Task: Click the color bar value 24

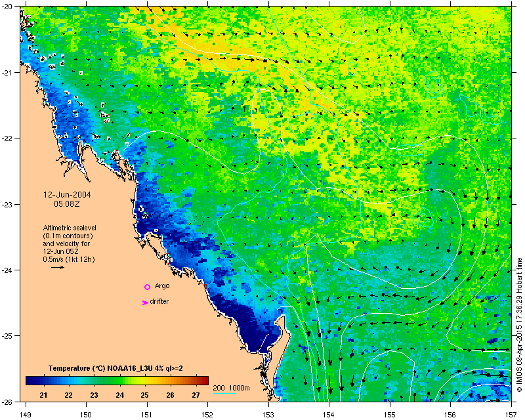Action: pyautogui.click(x=120, y=395)
